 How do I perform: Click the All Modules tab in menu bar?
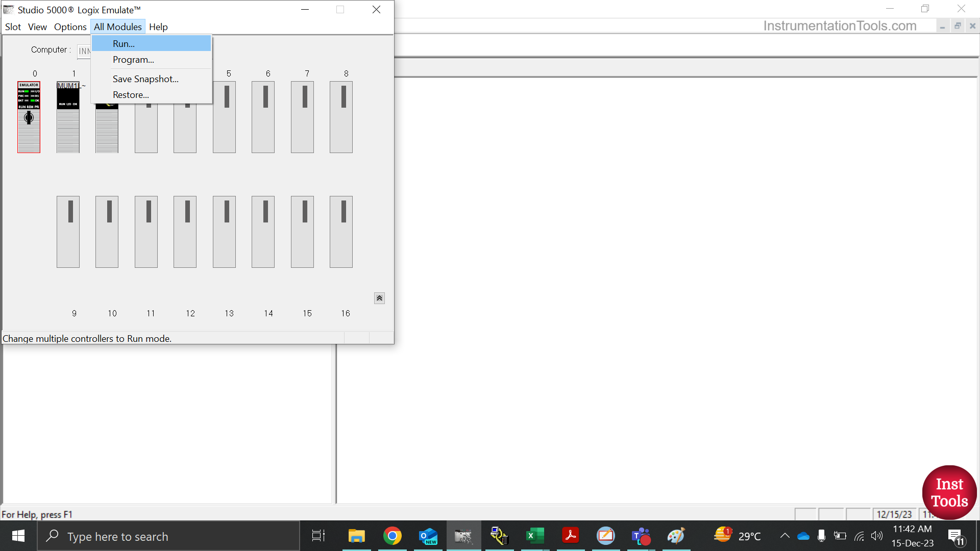[x=118, y=26]
